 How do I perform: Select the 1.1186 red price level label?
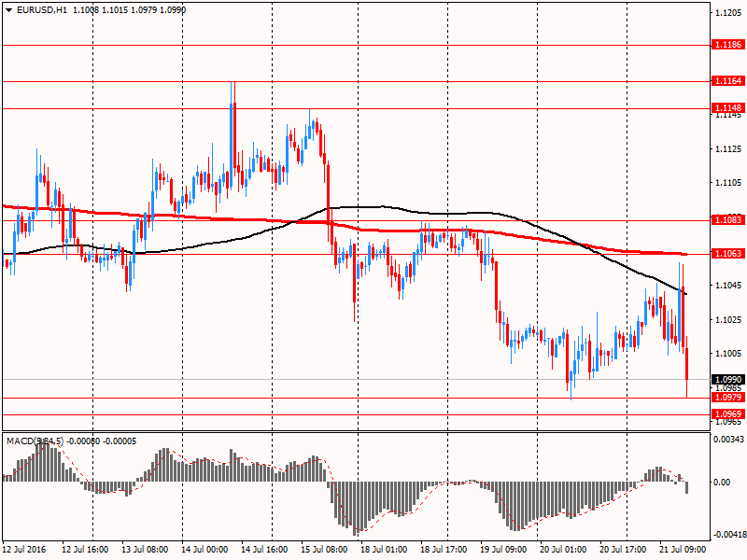[x=727, y=44]
